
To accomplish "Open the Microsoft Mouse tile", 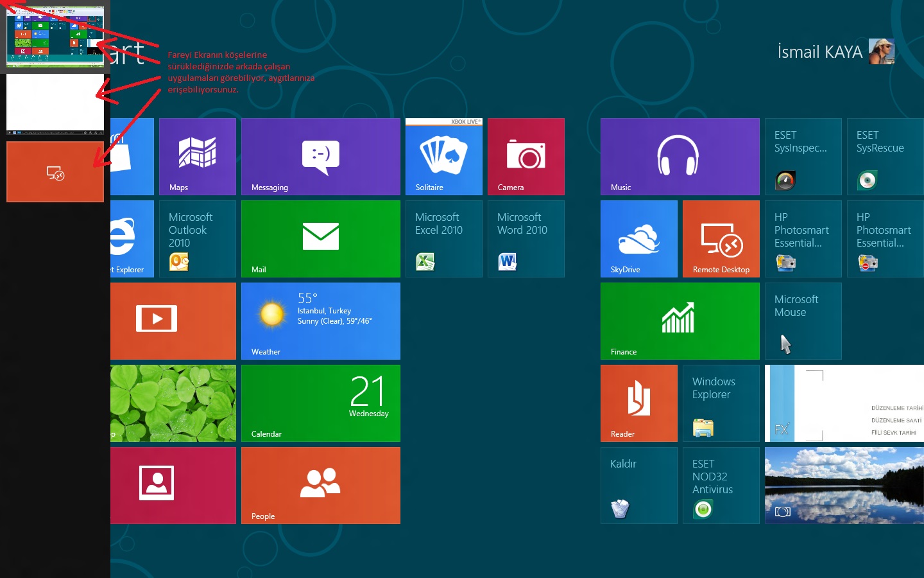I will [803, 321].
